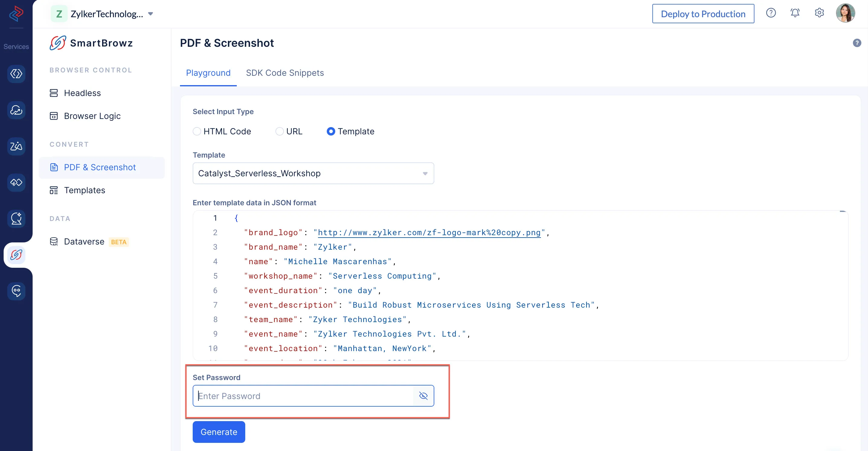868x451 pixels.
Task: Click the "brand_logo" JSON key
Action: (x=273, y=232)
